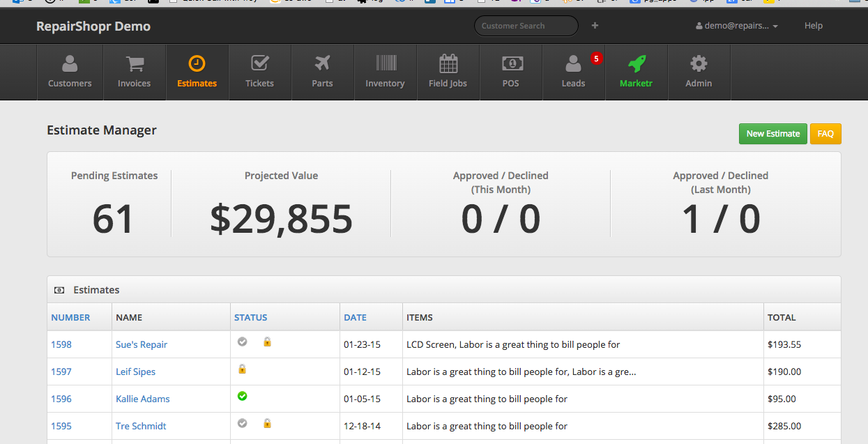
Task: Open Invoices via the cart icon
Action: [x=134, y=64]
